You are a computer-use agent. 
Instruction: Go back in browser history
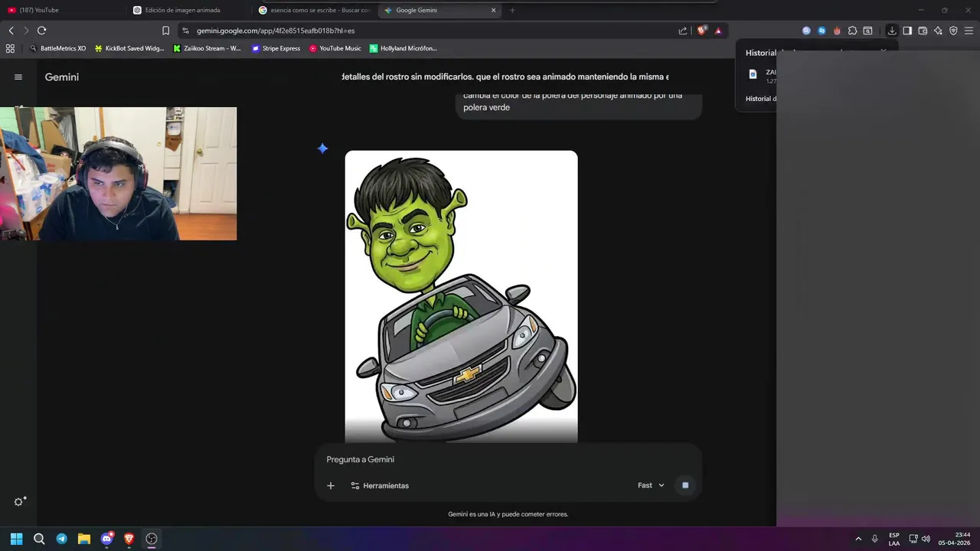11,31
